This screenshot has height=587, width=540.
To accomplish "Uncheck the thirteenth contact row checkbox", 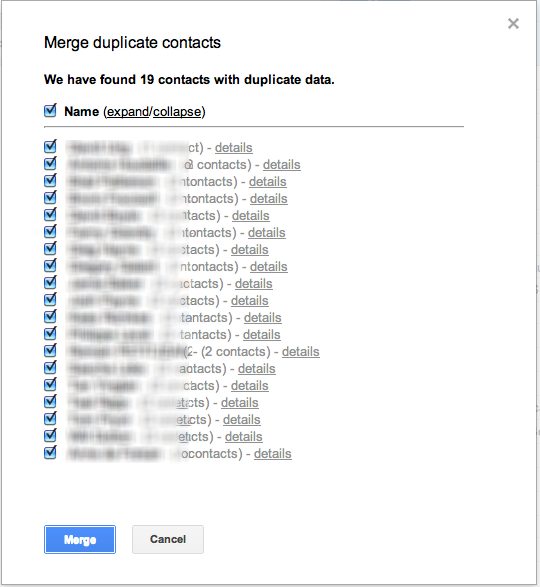I will (50, 350).
